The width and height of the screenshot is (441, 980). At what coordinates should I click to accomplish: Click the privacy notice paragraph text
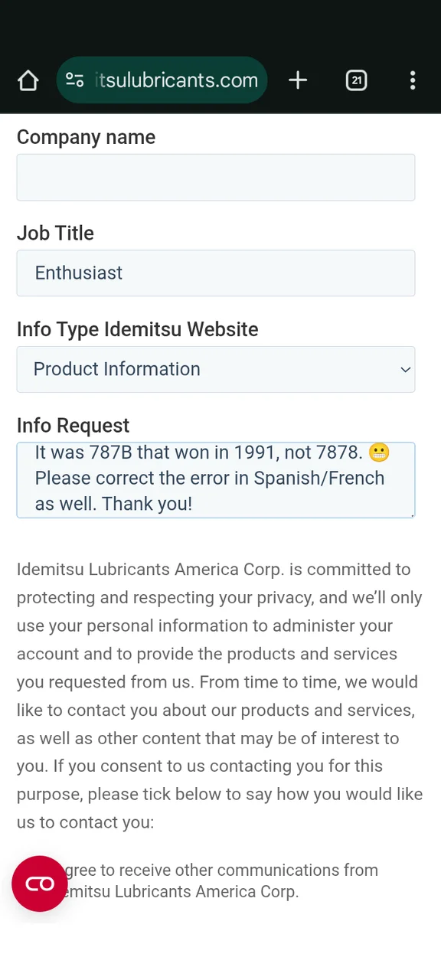click(220, 696)
